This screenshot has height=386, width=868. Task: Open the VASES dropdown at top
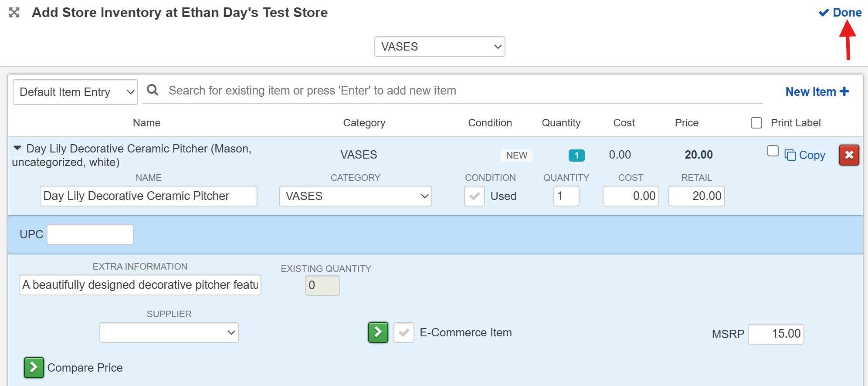tap(439, 47)
